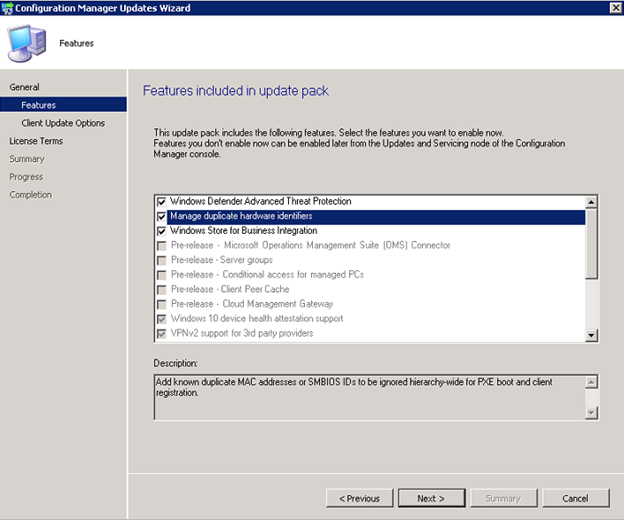Check Pre-release Client Peer Cache checkbox
This screenshot has height=520, width=624.
tap(161, 290)
